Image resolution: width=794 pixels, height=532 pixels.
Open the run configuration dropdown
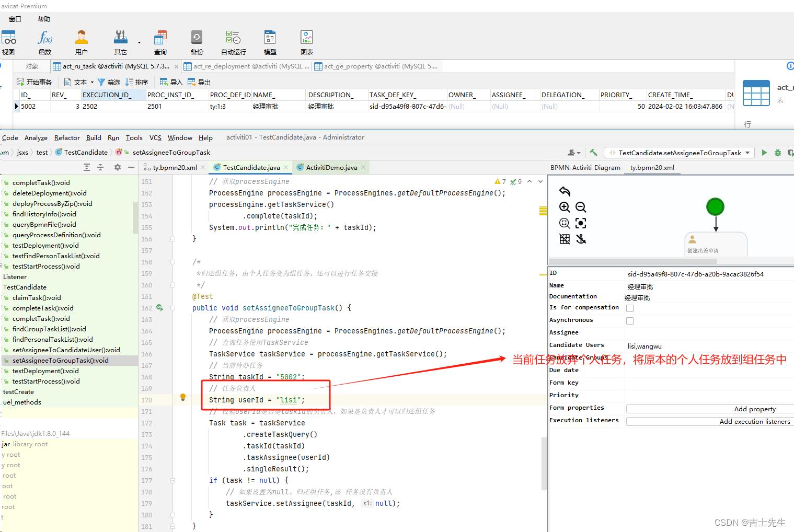pos(747,153)
